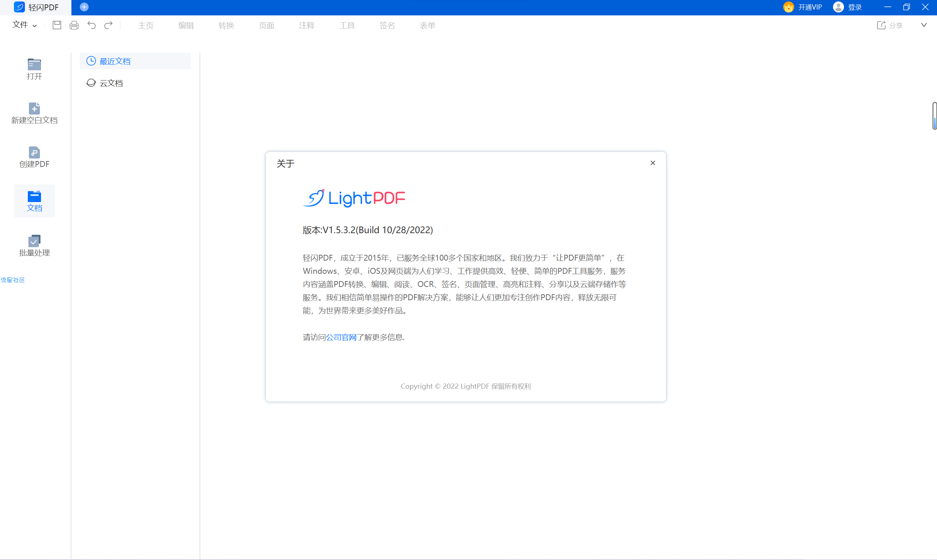
Task: Click version text V1.5.3.2
Action: tap(368, 230)
